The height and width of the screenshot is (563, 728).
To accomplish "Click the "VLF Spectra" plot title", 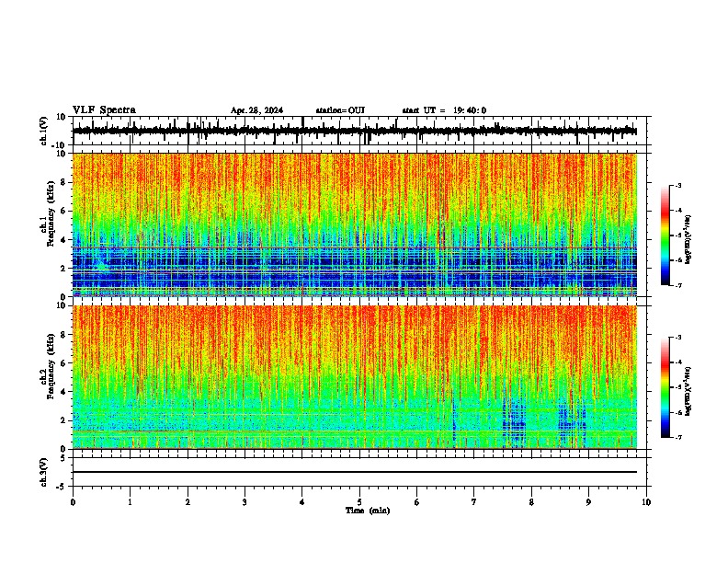I will pyautogui.click(x=104, y=110).
